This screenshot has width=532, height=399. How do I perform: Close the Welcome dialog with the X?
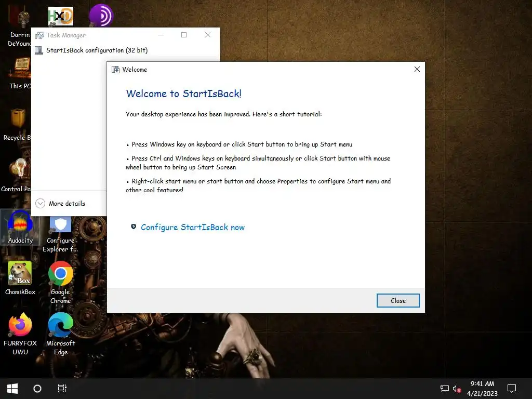point(417,69)
